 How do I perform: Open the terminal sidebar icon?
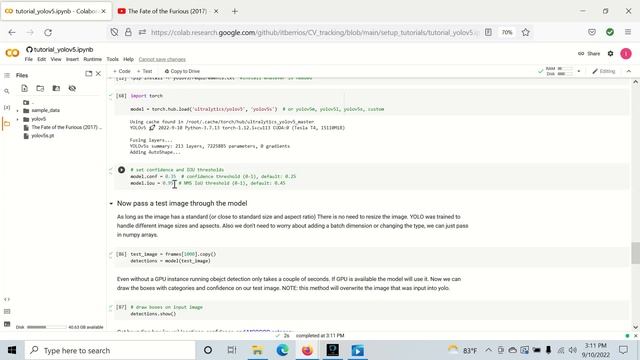pos(7,324)
